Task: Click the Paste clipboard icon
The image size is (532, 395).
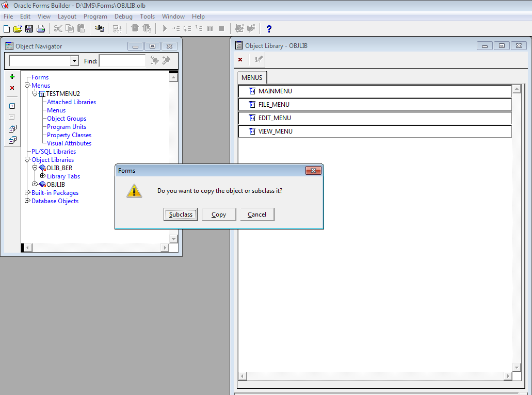Action: tap(81, 28)
